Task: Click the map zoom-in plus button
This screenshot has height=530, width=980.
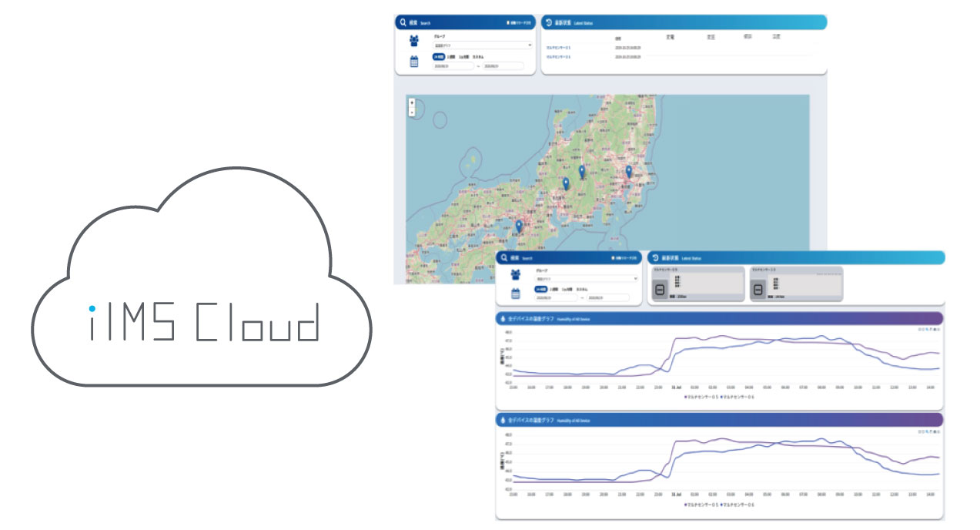Action: tap(412, 102)
